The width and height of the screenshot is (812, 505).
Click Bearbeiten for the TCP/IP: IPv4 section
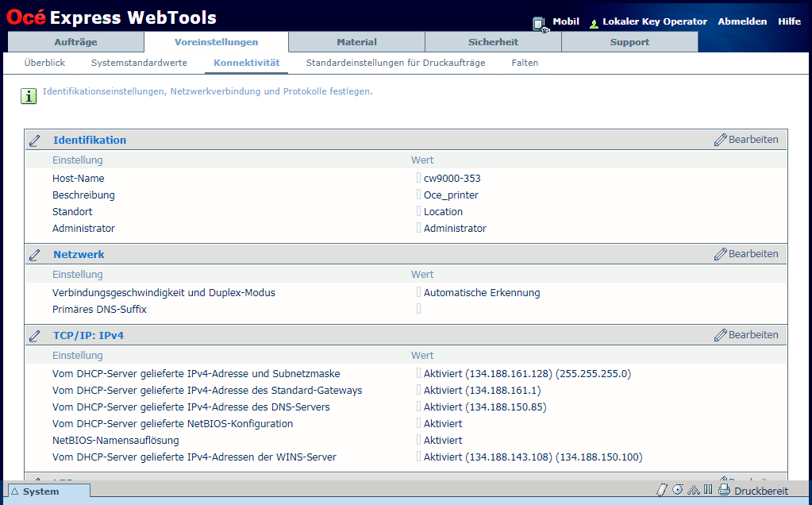click(x=746, y=335)
